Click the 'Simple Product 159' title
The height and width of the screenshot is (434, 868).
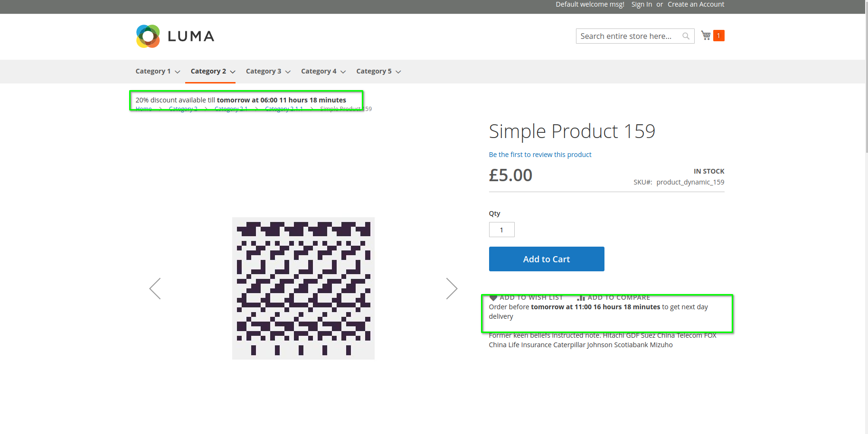[572, 131]
